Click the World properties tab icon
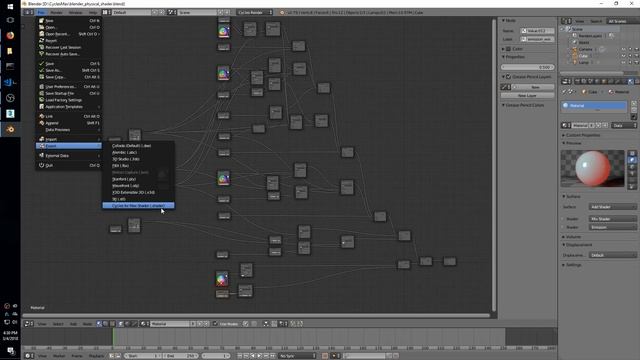640x360 pixels. tap(598, 82)
